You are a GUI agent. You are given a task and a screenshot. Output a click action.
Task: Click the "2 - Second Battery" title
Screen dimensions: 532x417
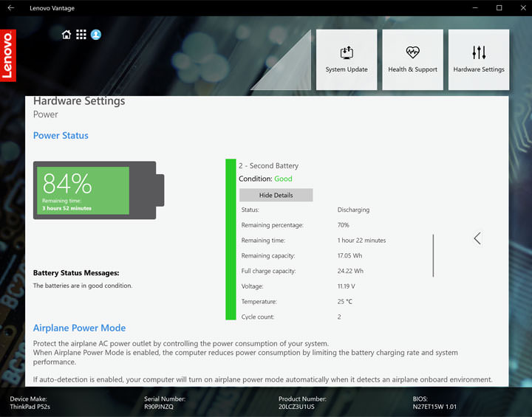pyautogui.click(x=268, y=166)
